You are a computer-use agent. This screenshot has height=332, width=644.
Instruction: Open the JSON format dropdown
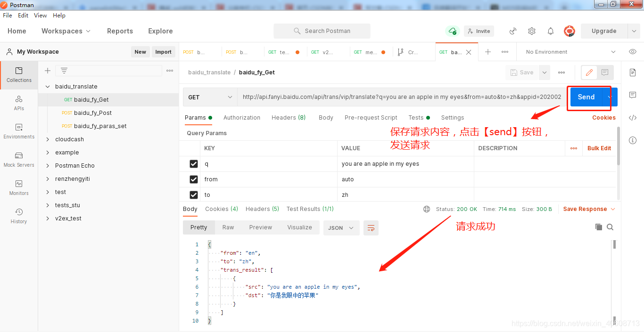tap(341, 228)
